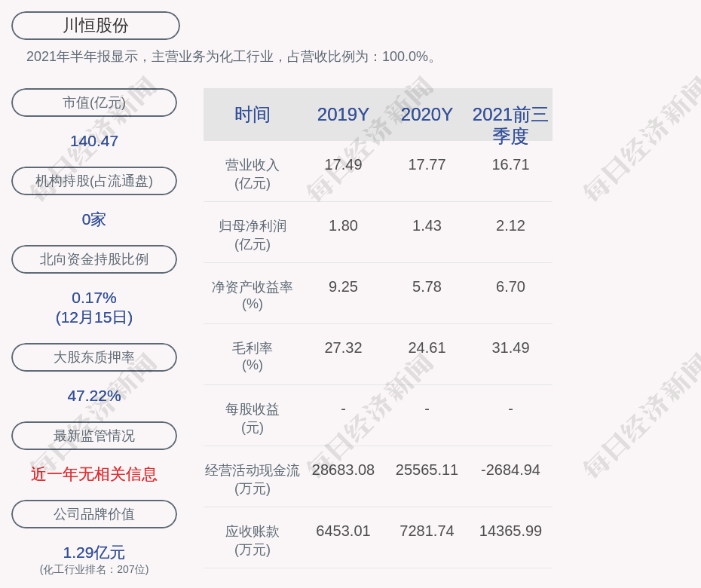
Task: Click the 化工行业排名:207位 note
Action: (x=94, y=569)
